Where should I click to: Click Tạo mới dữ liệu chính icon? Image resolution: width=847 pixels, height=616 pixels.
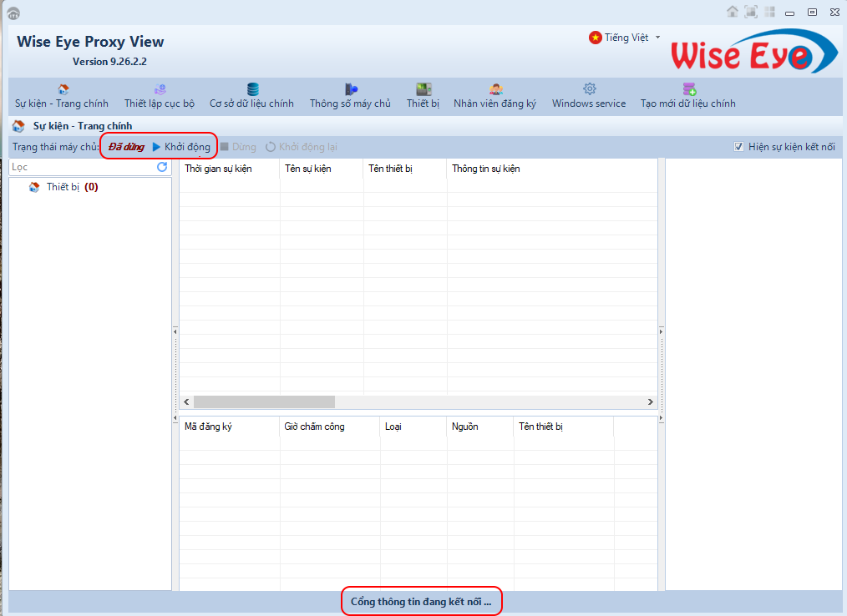click(688, 90)
